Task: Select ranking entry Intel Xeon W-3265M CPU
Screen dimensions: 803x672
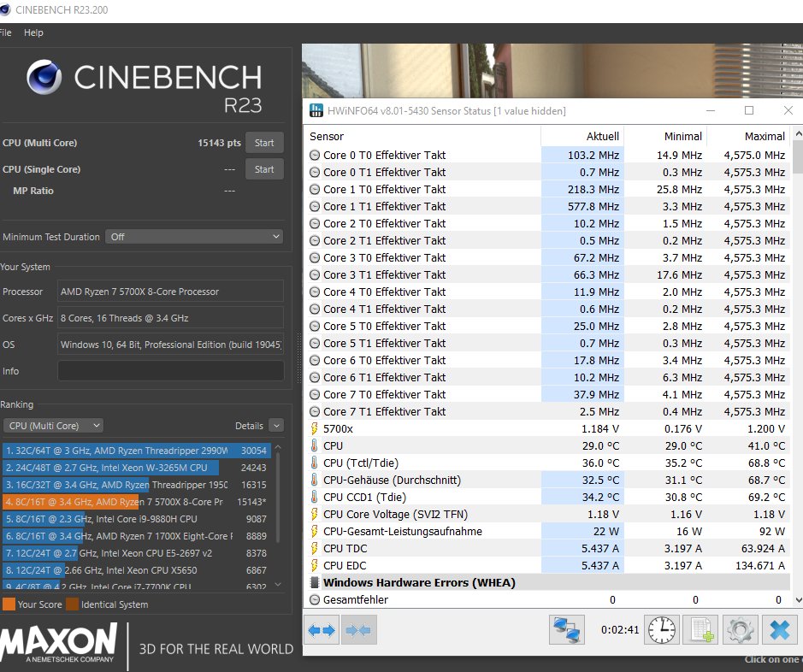Action: point(137,468)
